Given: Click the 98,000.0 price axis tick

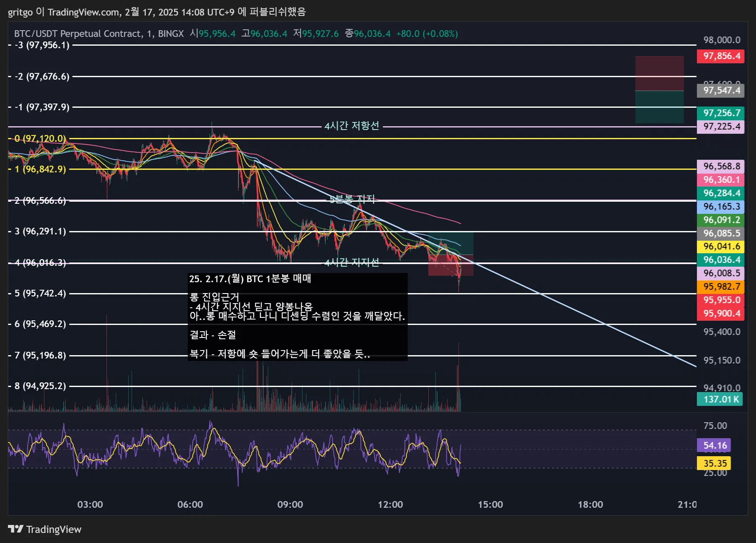Looking at the screenshot, I should (722, 40).
